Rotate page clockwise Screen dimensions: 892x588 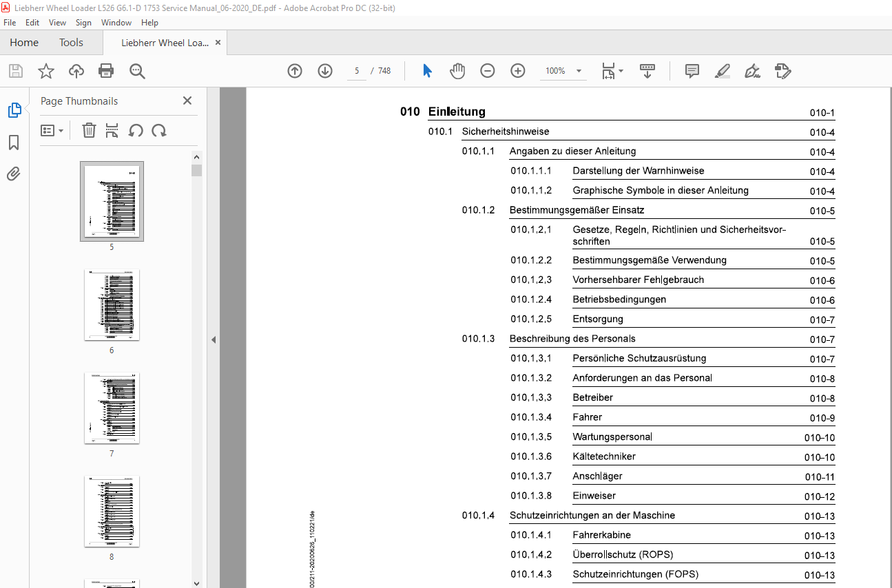159,130
